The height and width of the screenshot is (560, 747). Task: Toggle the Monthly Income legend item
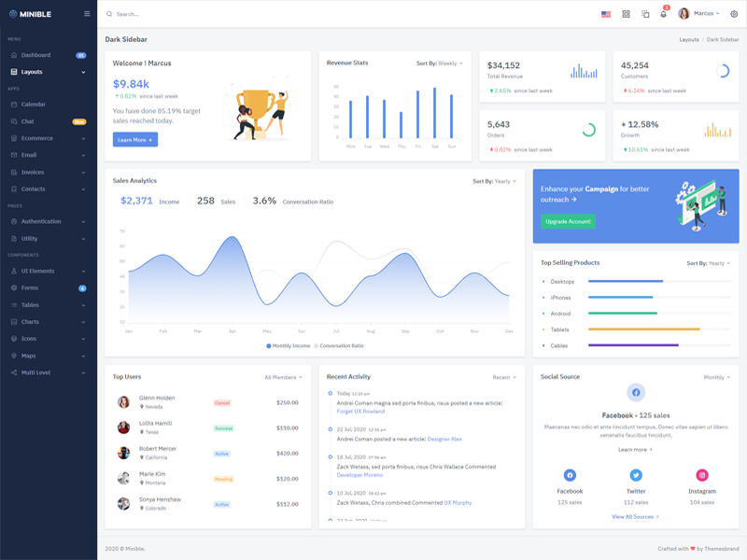pos(289,345)
